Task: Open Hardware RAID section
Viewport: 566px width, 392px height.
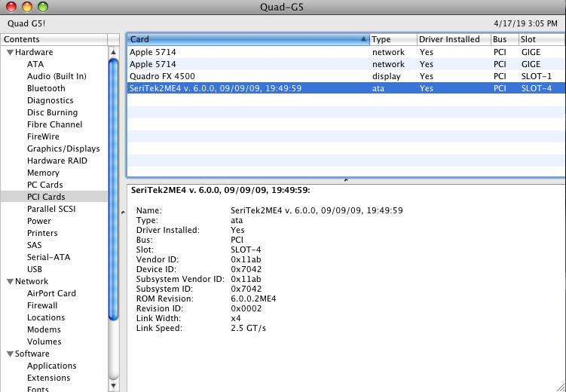Action: click(57, 161)
